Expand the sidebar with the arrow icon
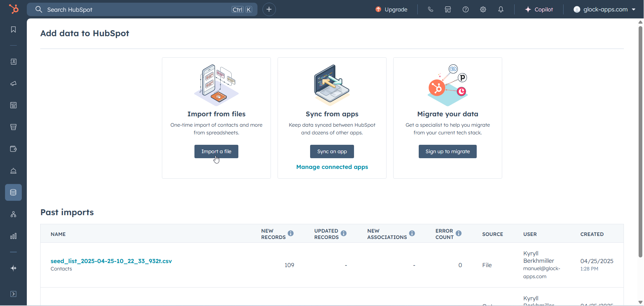The width and height of the screenshot is (644, 306). tap(13, 294)
